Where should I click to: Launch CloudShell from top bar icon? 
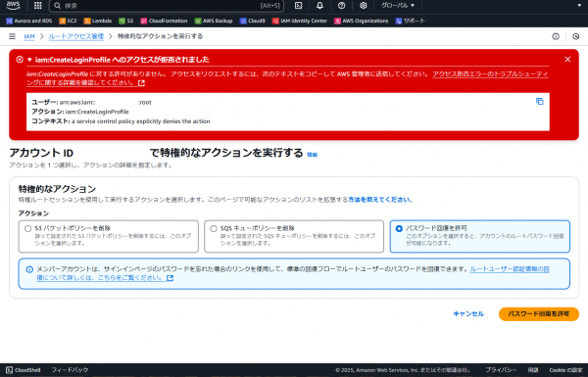tap(299, 5)
